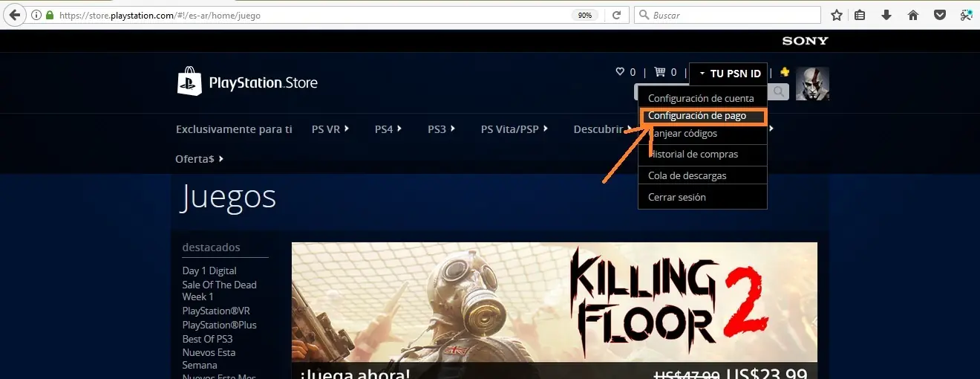Open the screenshot scissors tool icon
Screen dimensions: 980x379
pos(966,15)
